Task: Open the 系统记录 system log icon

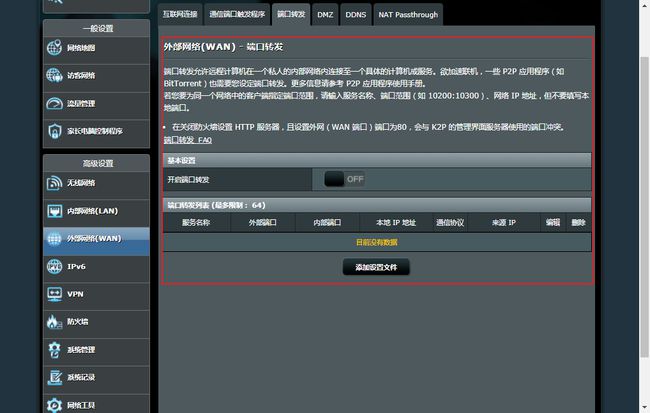Action: click(54, 377)
